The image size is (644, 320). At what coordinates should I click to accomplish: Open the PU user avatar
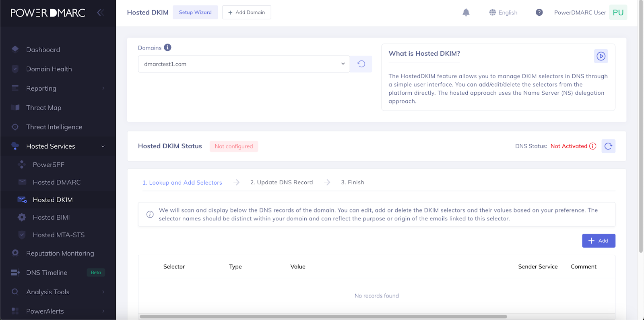coord(618,12)
